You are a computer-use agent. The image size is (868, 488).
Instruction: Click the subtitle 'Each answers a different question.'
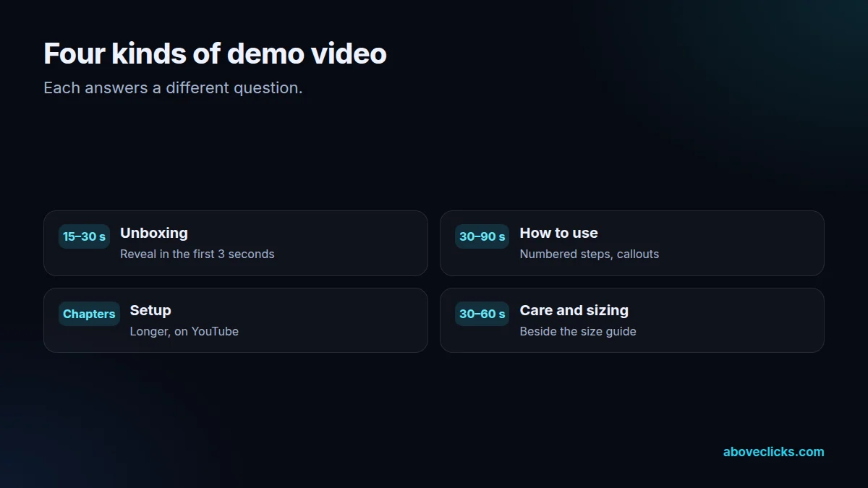[x=173, y=88]
